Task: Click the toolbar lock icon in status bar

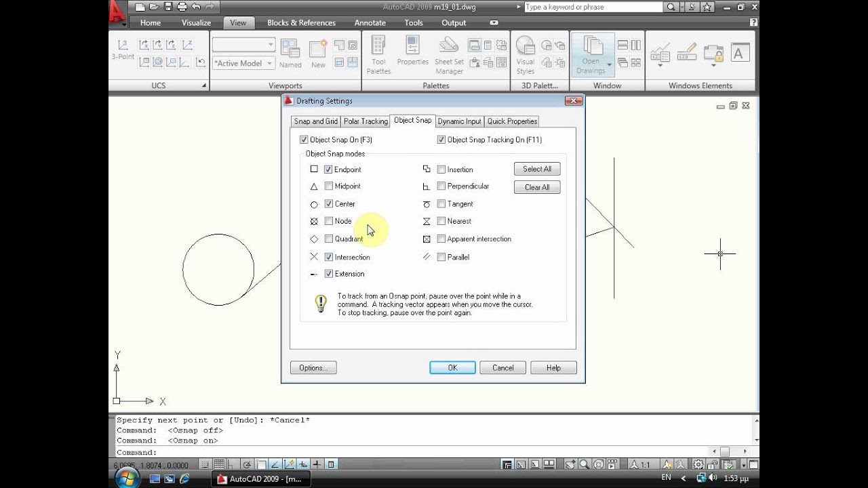Action: [712, 464]
